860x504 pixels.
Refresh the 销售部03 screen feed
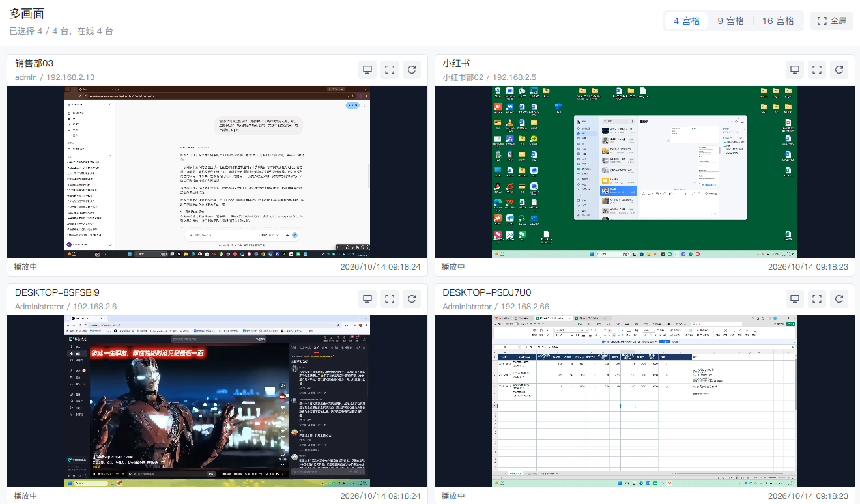click(412, 70)
